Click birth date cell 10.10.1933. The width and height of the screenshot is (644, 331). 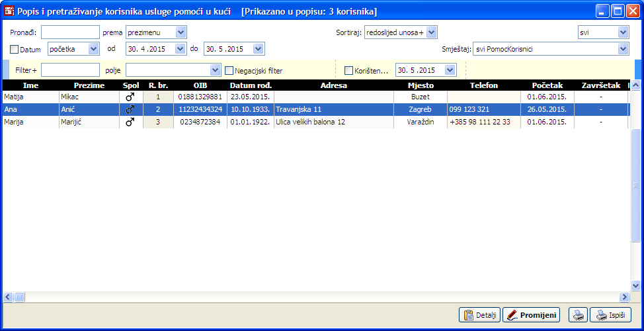click(x=251, y=110)
